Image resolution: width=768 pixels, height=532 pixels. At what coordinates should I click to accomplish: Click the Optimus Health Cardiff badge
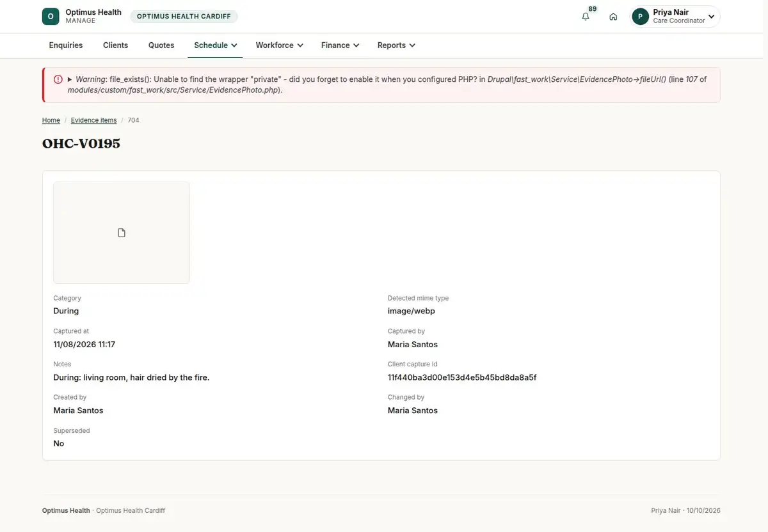click(184, 17)
